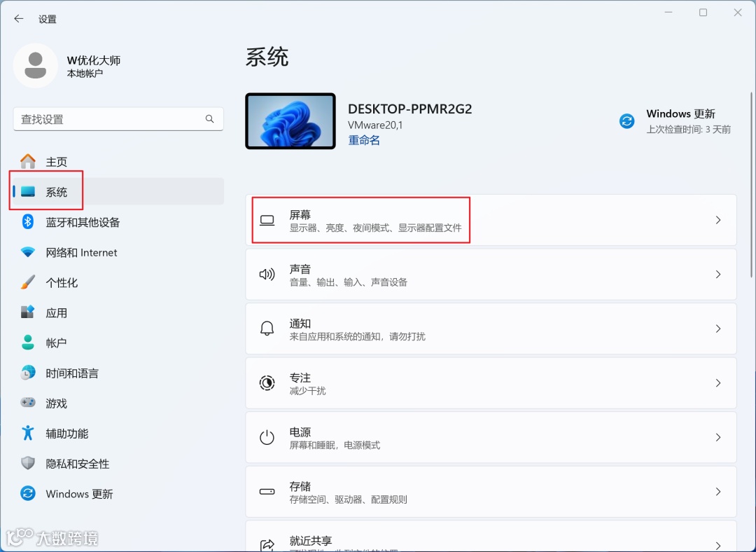Open Windows 更新 label in sidebar

tap(80, 494)
